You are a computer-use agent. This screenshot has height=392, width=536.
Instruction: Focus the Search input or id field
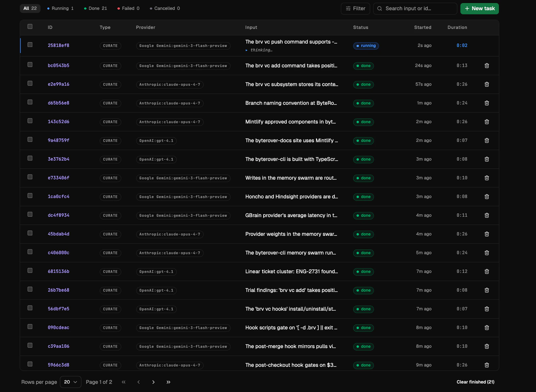point(415,9)
